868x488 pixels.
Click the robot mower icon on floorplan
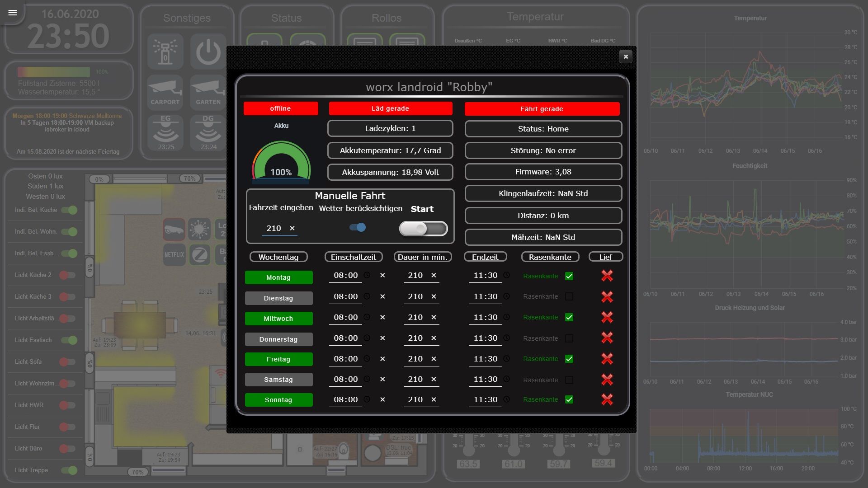(174, 230)
